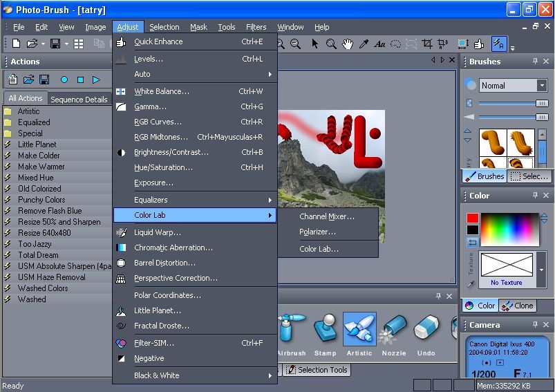Select the Text Aa tool
Screen dimensions: 555x392
pyautogui.click(x=379, y=44)
